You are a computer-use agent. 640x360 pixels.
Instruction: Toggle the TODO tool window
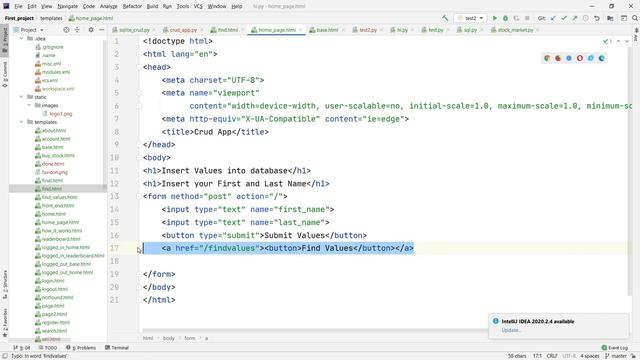[48, 348]
